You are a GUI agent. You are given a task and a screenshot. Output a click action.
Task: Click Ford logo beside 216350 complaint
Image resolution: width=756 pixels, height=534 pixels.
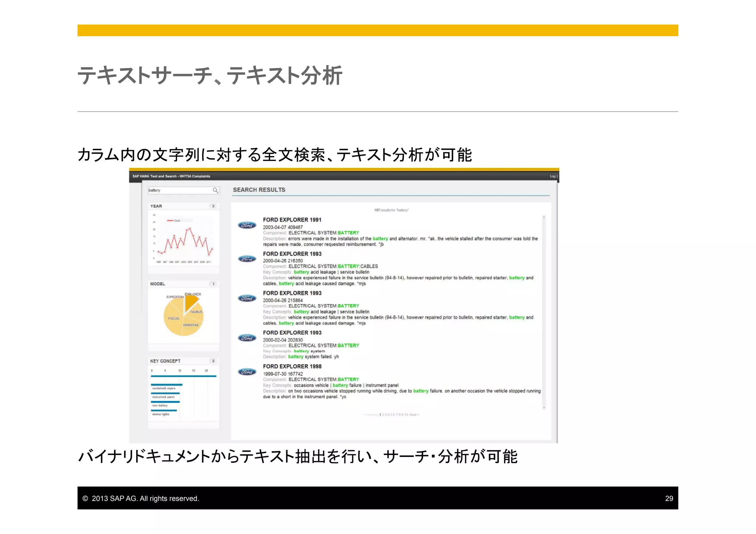(247, 259)
